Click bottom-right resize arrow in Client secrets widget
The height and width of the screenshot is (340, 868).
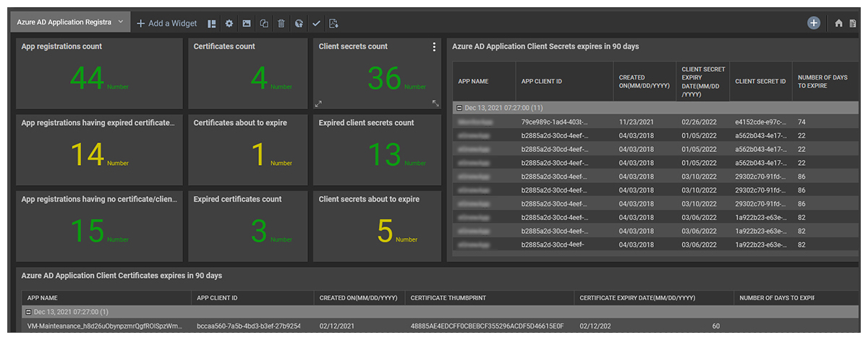tap(435, 103)
